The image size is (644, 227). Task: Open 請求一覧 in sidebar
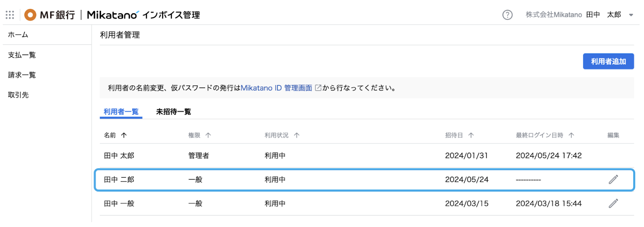22,75
